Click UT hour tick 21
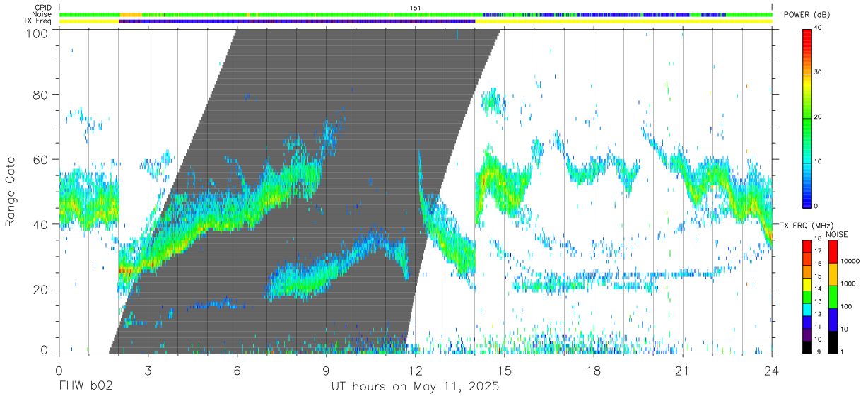Image resolution: width=868 pixels, height=401 pixels. [x=683, y=370]
